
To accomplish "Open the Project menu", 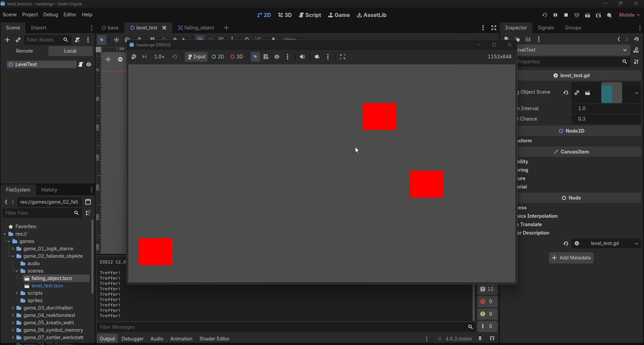I will pyautogui.click(x=30, y=14).
